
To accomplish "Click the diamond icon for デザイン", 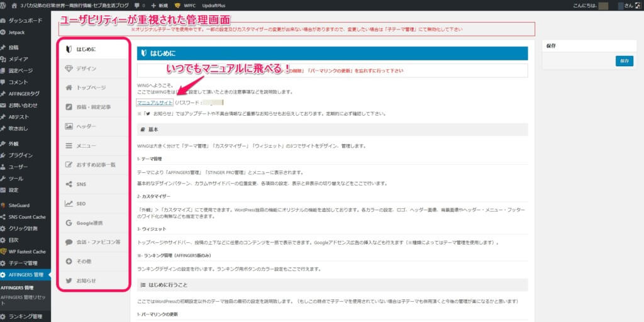I will tap(69, 69).
